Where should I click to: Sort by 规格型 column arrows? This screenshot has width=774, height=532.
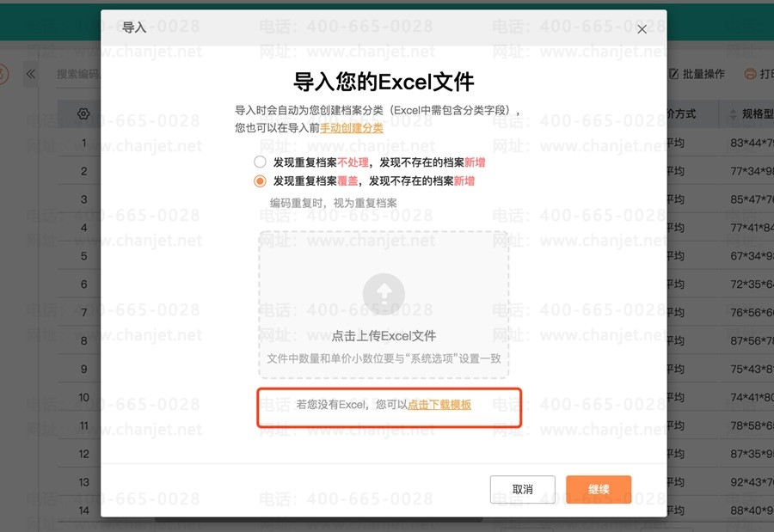point(733,114)
